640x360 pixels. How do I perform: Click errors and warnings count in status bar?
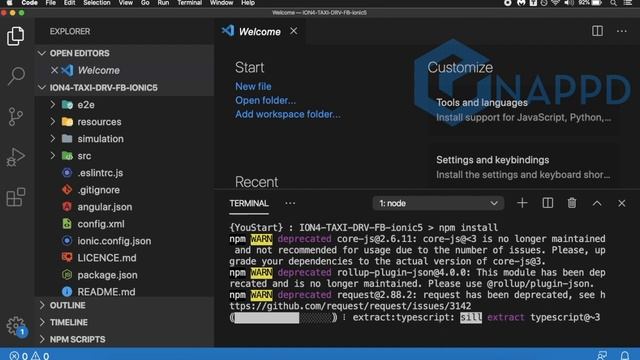click(29, 356)
